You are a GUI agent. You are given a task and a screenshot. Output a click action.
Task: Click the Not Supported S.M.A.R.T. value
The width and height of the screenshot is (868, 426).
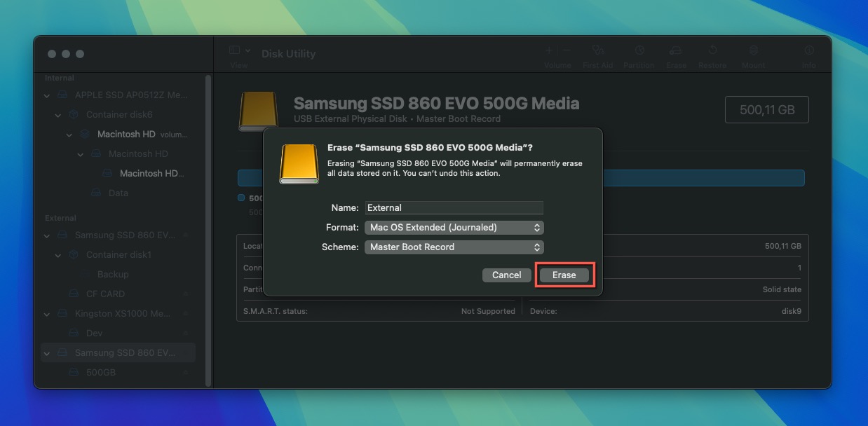(488, 311)
